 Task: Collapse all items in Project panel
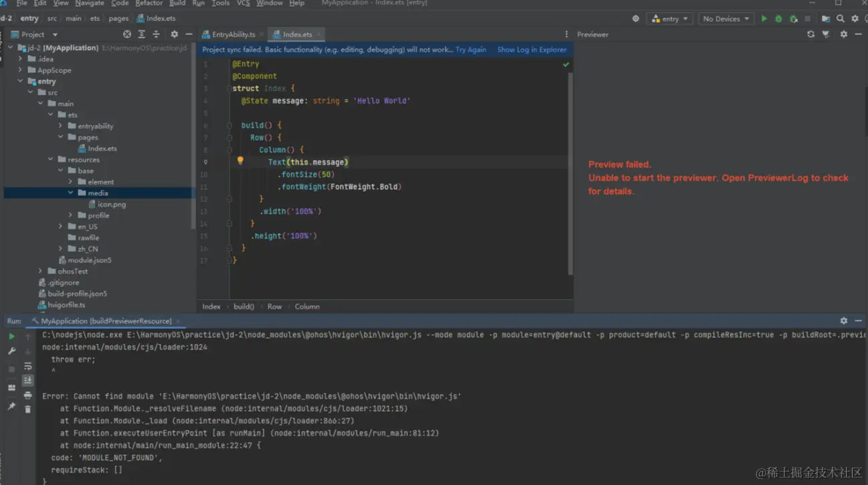tap(156, 34)
